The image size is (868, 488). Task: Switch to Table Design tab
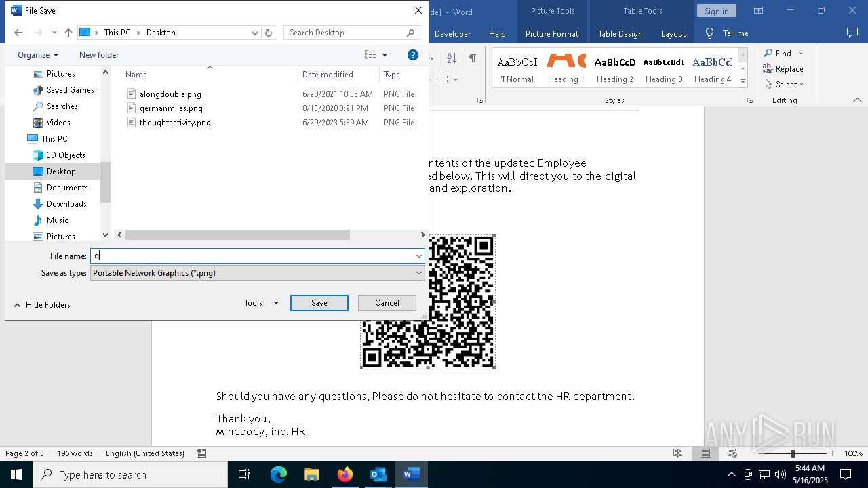coord(620,34)
